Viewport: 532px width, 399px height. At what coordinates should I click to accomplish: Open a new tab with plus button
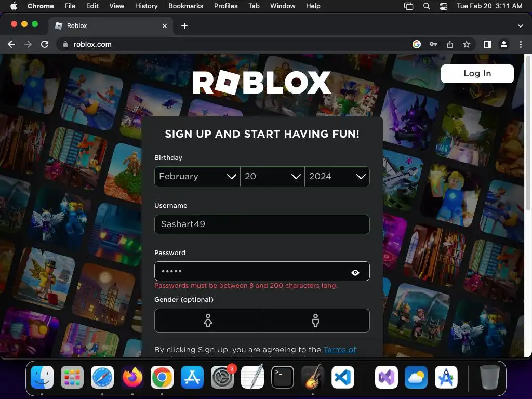pos(184,26)
